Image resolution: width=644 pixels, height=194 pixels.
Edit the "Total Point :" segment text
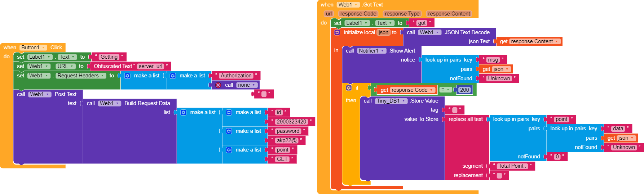512,166
